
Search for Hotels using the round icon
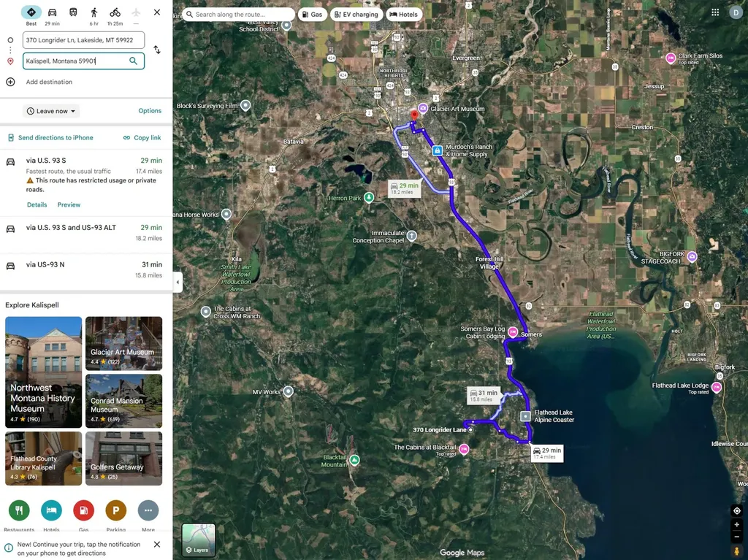click(x=52, y=510)
